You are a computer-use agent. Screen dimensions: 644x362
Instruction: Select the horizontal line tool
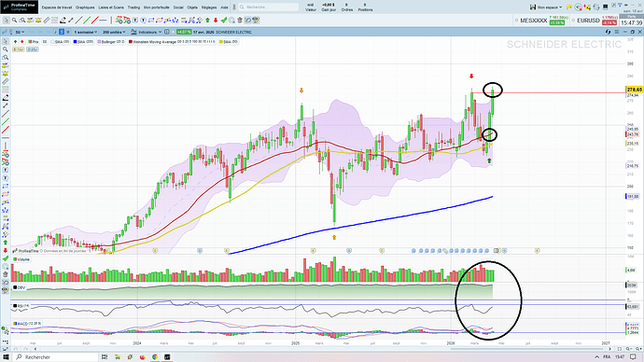(x=103, y=21)
